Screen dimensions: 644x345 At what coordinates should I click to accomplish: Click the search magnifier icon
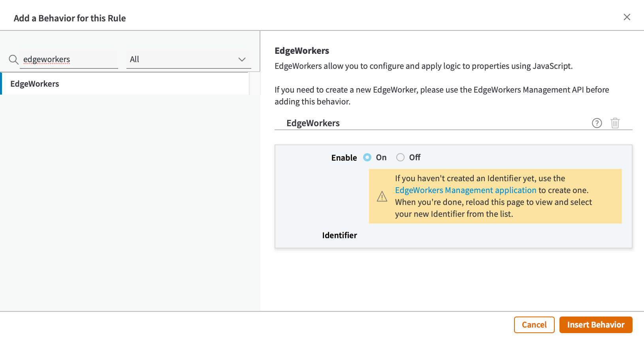tap(13, 59)
